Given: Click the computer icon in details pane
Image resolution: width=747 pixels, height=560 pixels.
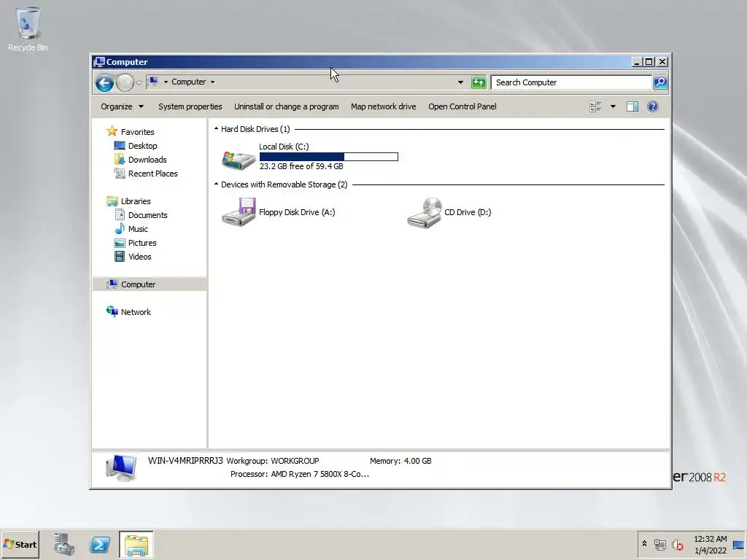Looking at the screenshot, I should pos(121,467).
